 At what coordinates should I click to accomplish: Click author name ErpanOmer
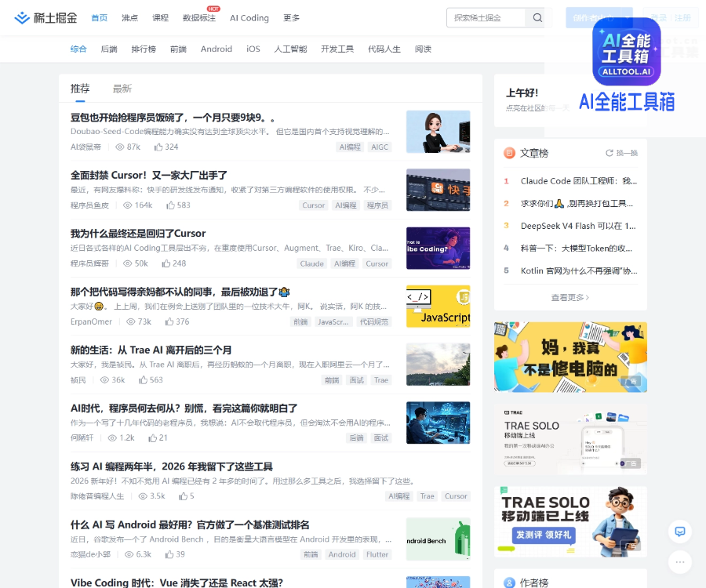pyautogui.click(x=91, y=321)
